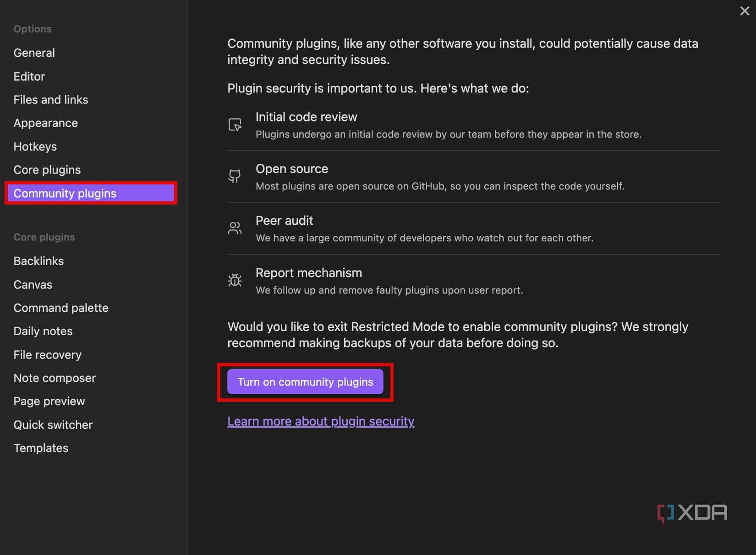Image resolution: width=756 pixels, height=555 pixels.
Task: Select the Appearance section
Action: [45, 123]
